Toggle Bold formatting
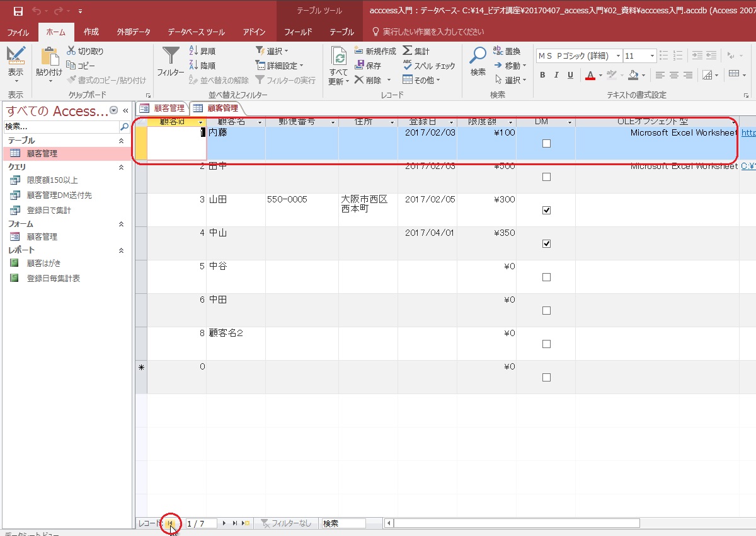The width and height of the screenshot is (756, 536). pos(542,75)
